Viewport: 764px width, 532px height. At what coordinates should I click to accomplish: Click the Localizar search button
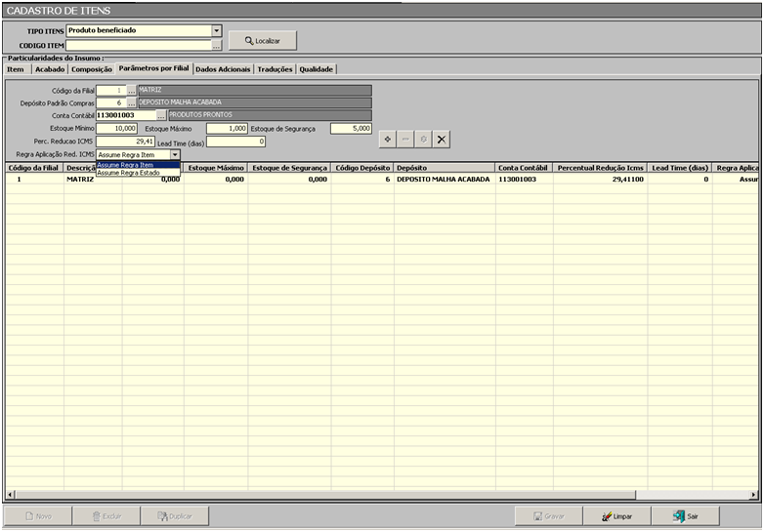pyautogui.click(x=263, y=41)
